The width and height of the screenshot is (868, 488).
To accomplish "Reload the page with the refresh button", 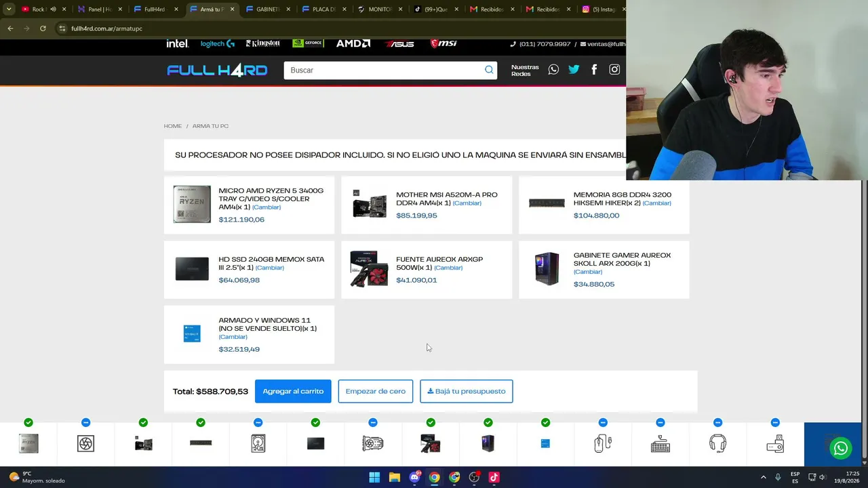I will pyautogui.click(x=43, y=28).
